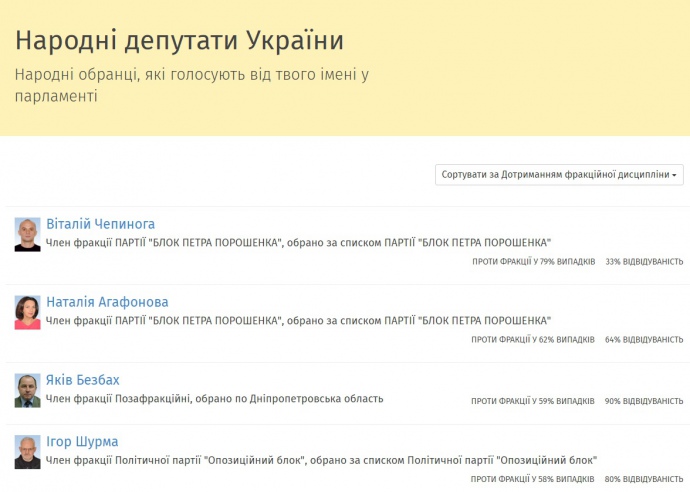690x492 pixels.
Task: Go to Яків Безбах's deputy page
Action: [x=83, y=380]
